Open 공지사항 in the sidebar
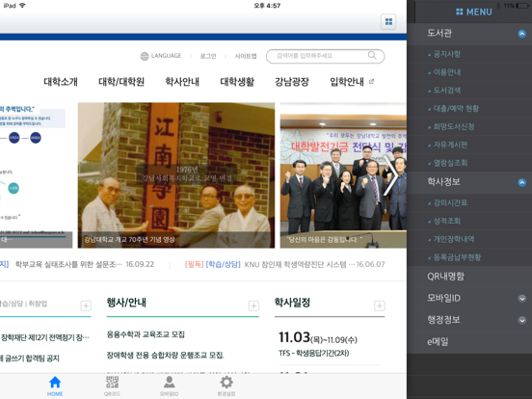The image size is (532, 399). [x=447, y=54]
